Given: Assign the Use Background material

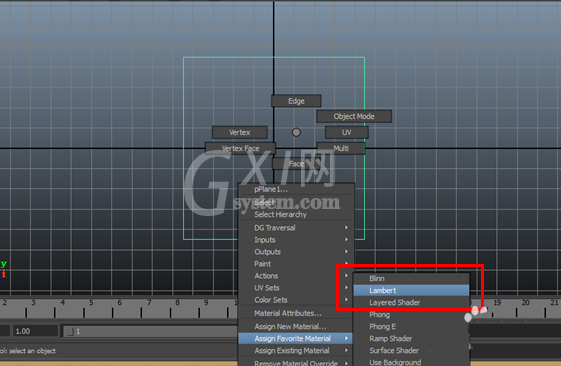Looking at the screenshot, I should coord(411,362).
